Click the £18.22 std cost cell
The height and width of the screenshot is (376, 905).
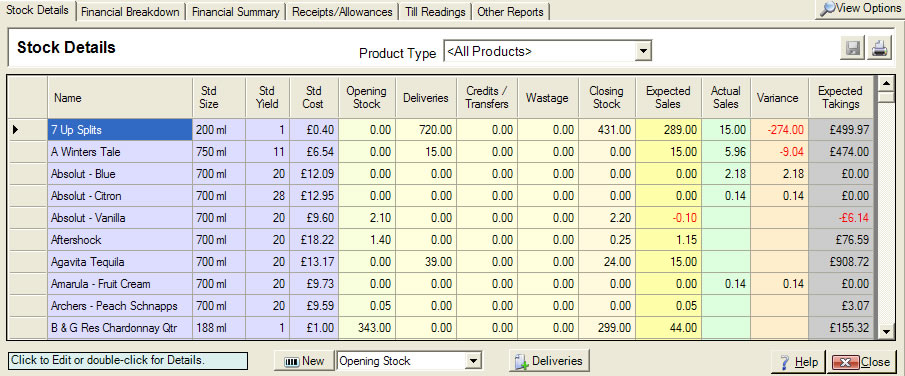click(x=315, y=240)
